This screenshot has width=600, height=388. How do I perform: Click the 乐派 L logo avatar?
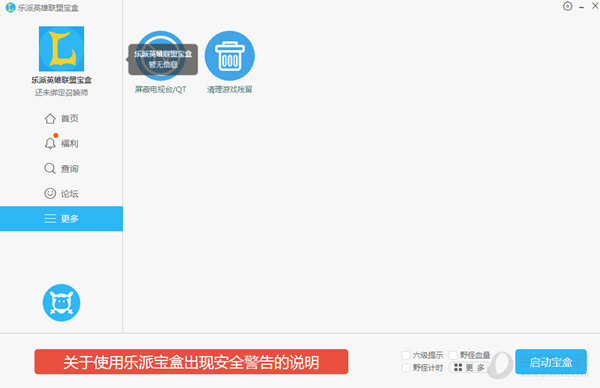click(x=61, y=49)
